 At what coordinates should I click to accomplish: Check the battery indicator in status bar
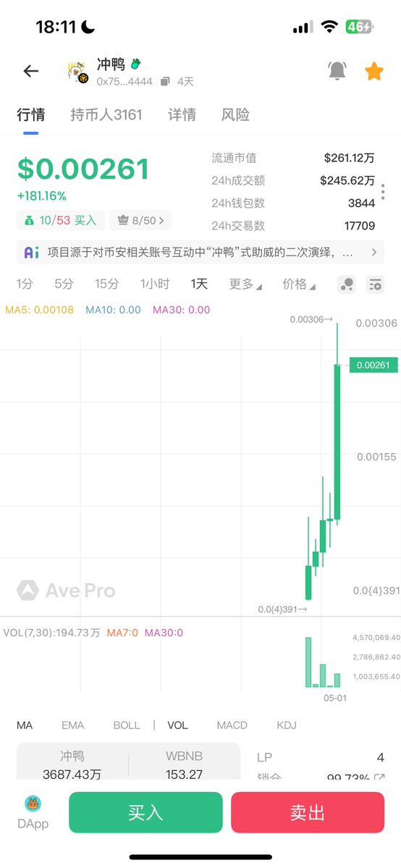360,27
